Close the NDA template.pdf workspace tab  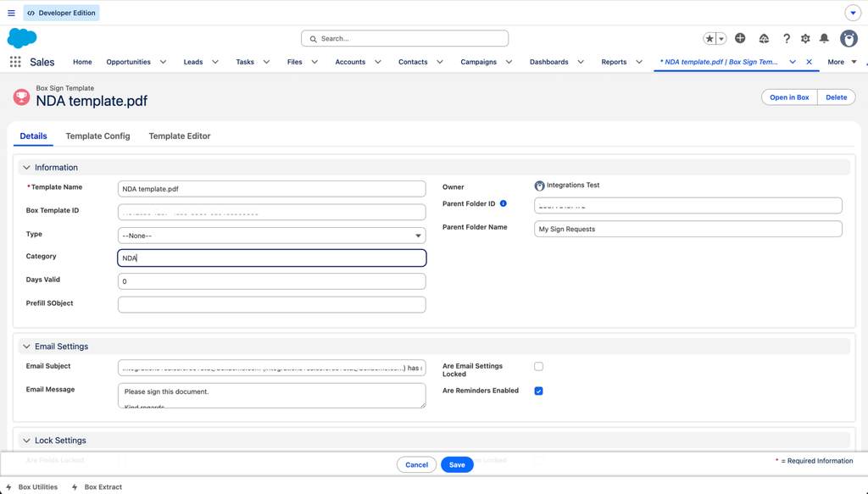point(809,62)
